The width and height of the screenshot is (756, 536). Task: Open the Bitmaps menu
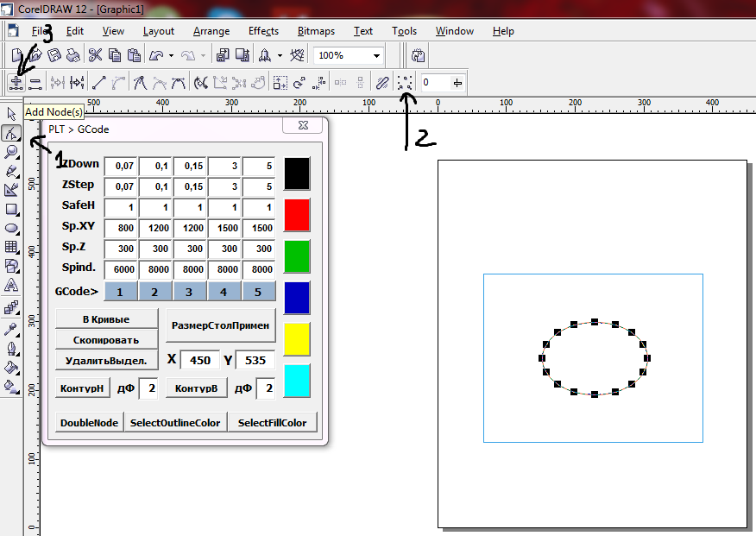point(316,31)
